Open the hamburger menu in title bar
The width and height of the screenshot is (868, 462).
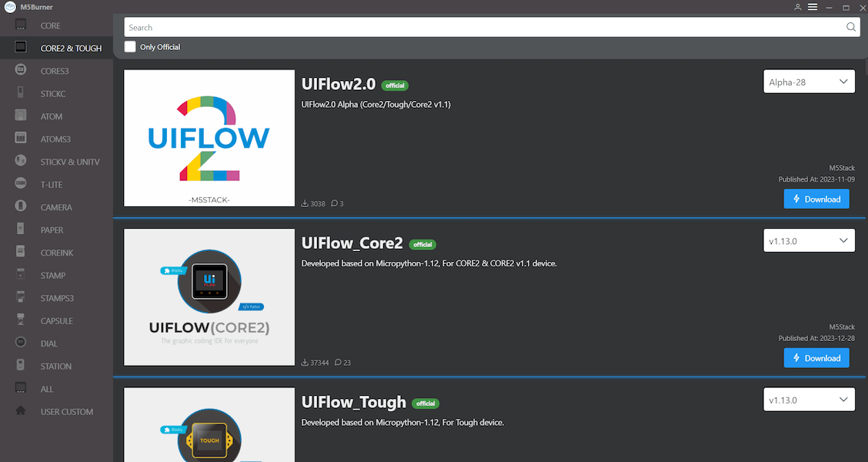point(813,7)
